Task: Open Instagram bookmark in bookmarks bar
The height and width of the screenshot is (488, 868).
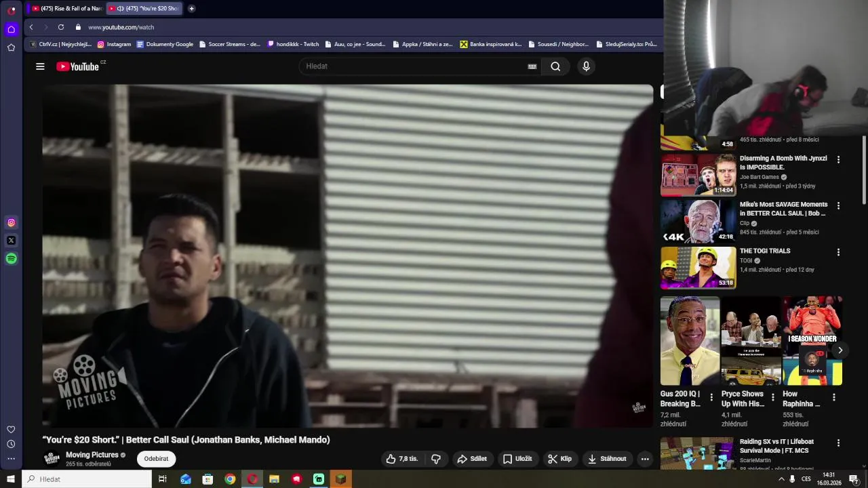Action: click(x=114, y=44)
